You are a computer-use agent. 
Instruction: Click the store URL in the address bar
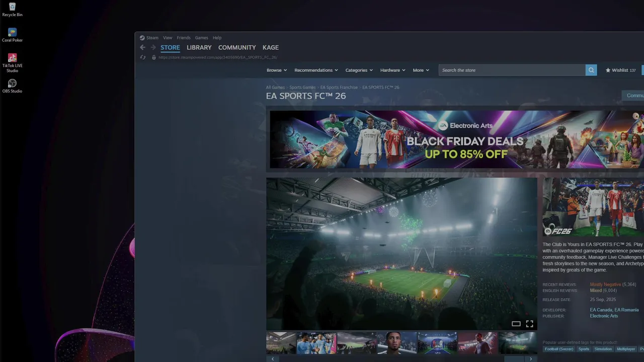click(218, 57)
